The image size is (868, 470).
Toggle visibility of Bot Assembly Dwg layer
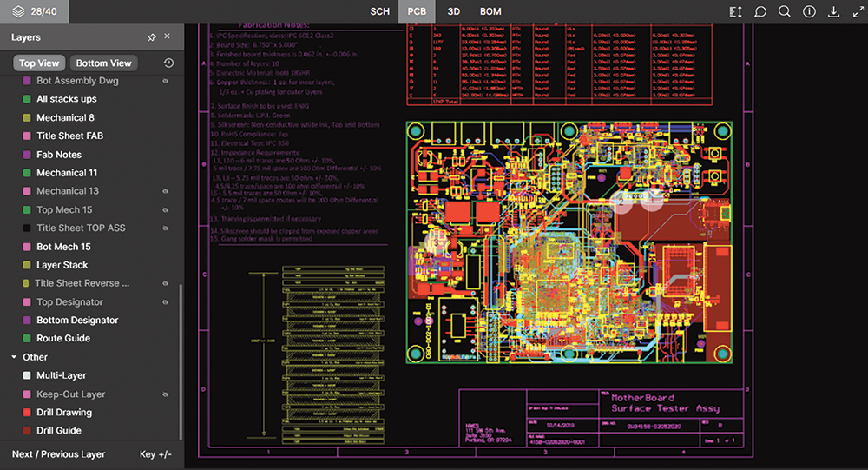[165, 81]
